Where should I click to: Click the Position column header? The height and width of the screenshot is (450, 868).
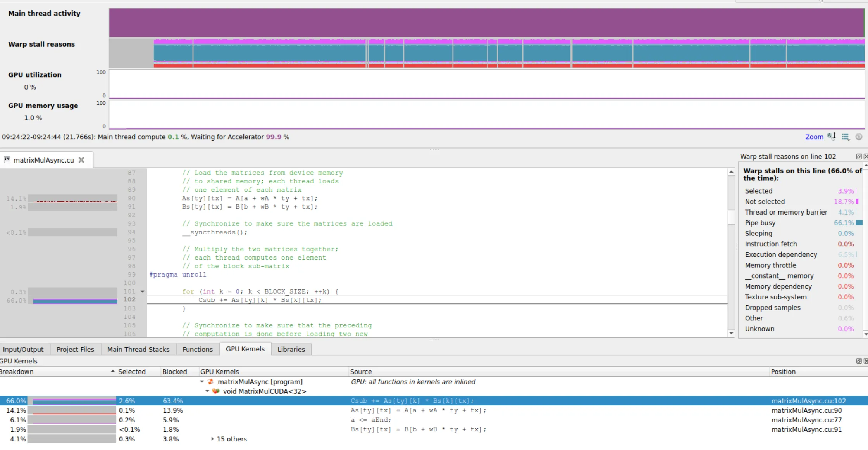click(818, 372)
